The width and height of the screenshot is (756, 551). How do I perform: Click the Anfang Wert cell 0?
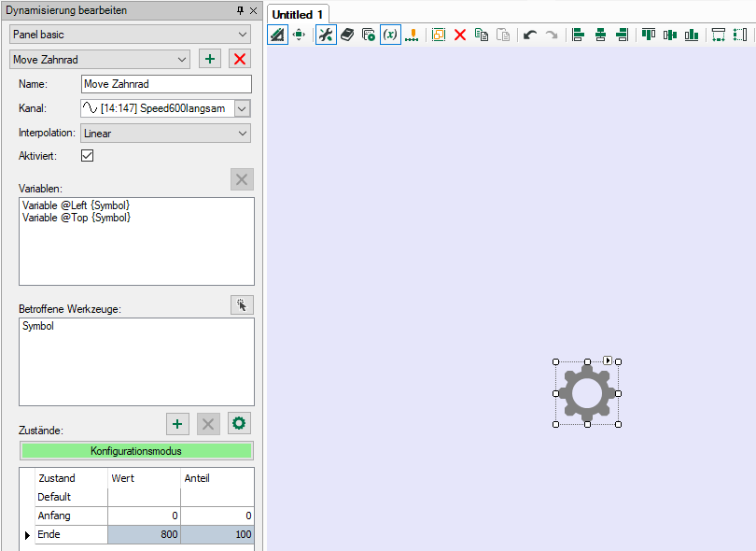click(144, 516)
